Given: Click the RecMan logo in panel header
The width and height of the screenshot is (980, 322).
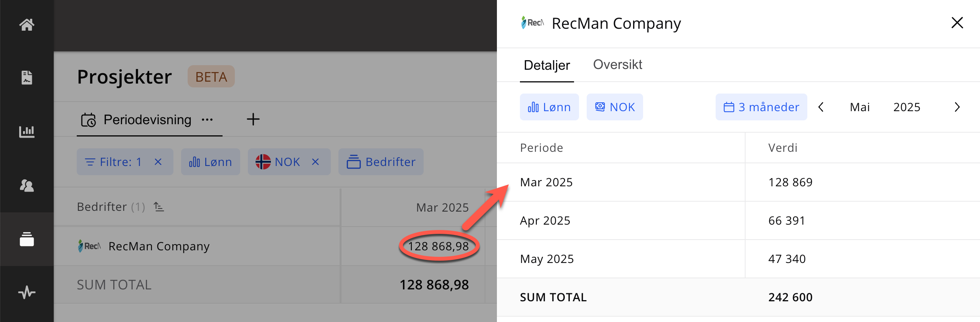Looking at the screenshot, I should (x=532, y=23).
